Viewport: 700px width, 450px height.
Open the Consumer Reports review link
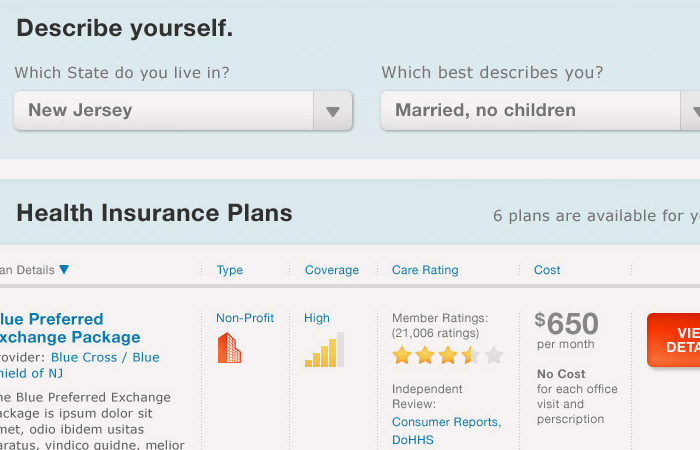(446, 422)
